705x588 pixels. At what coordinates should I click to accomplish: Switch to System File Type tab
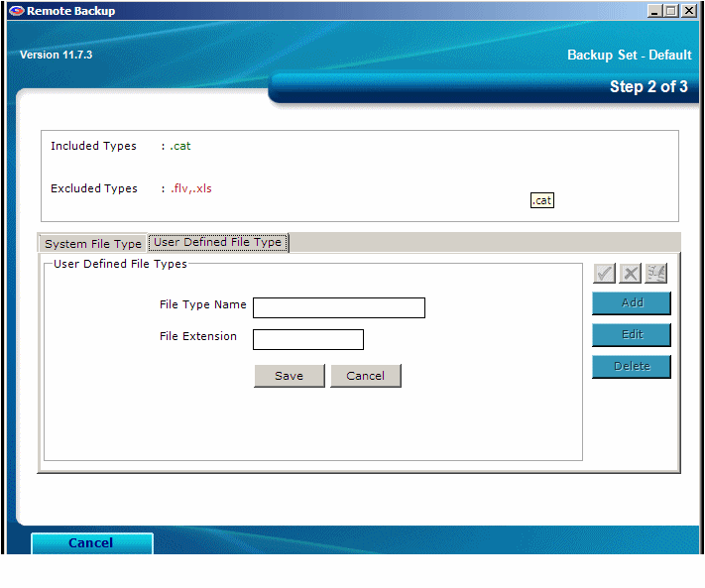(92, 244)
